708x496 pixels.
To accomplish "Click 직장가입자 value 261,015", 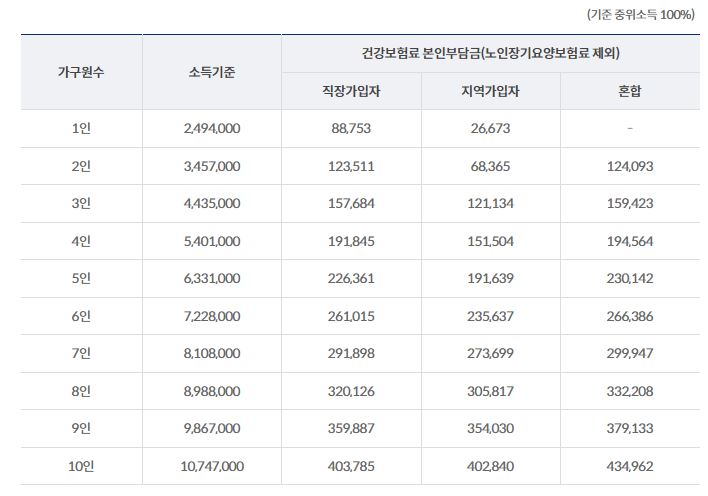I will click(x=351, y=316).
